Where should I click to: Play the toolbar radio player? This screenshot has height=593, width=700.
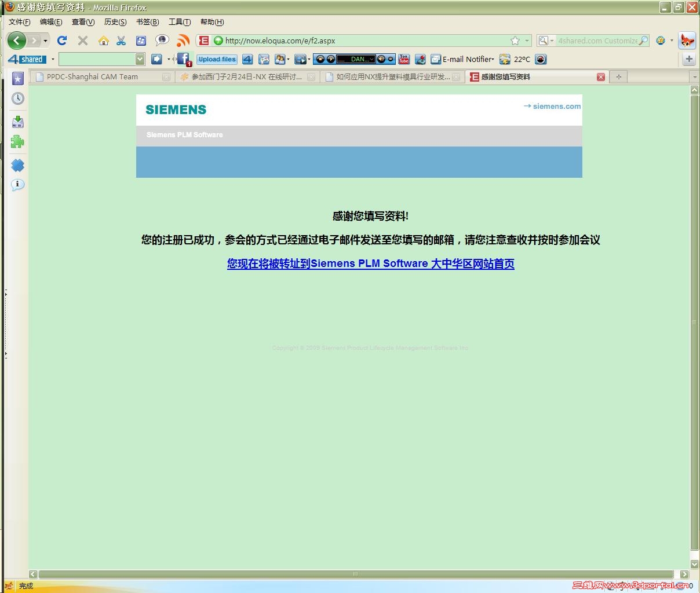[330, 59]
